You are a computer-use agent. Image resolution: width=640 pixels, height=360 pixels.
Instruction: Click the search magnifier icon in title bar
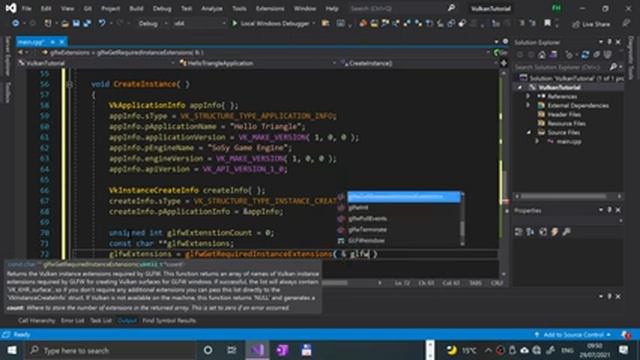click(x=451, y=8)
